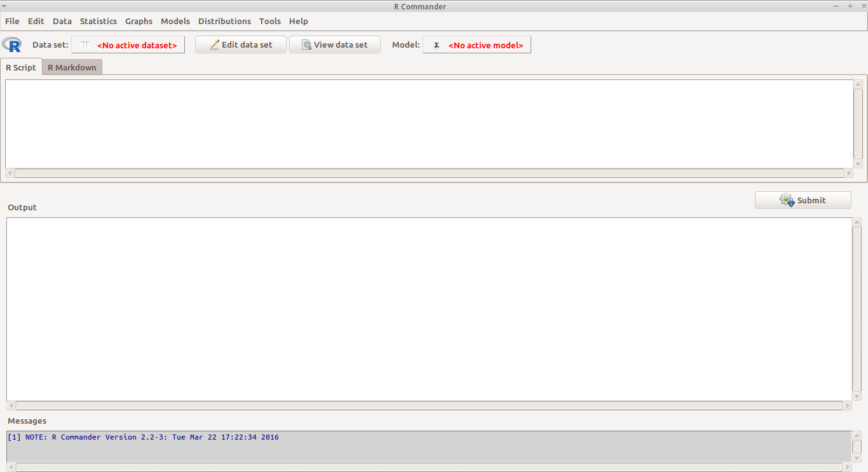The image size is (868, 472).
Task: Open the Distributions menu
Action: click(224, 21)
